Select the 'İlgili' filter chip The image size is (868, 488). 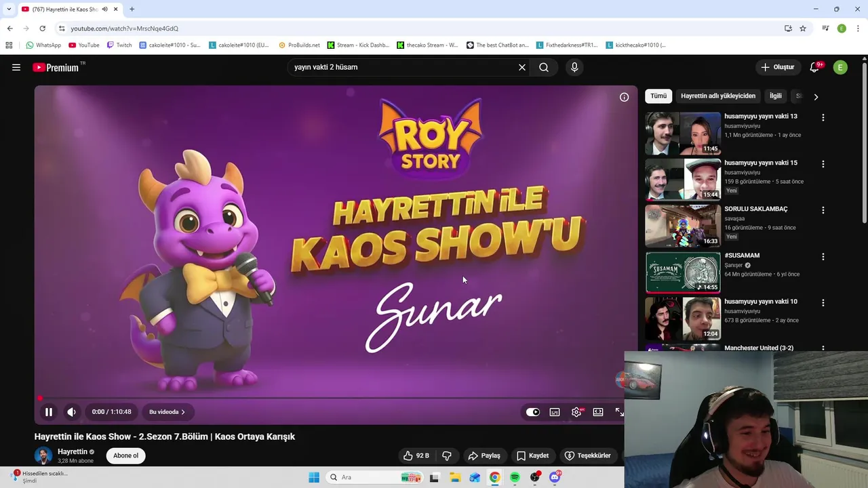[x=776, y=96]
